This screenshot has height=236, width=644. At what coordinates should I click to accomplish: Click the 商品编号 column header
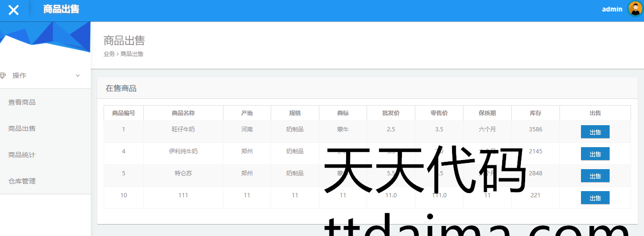[x=124, y=113]
